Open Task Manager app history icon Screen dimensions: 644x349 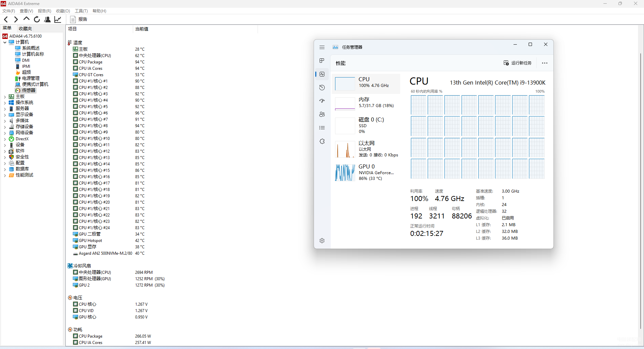coord(322,88)
